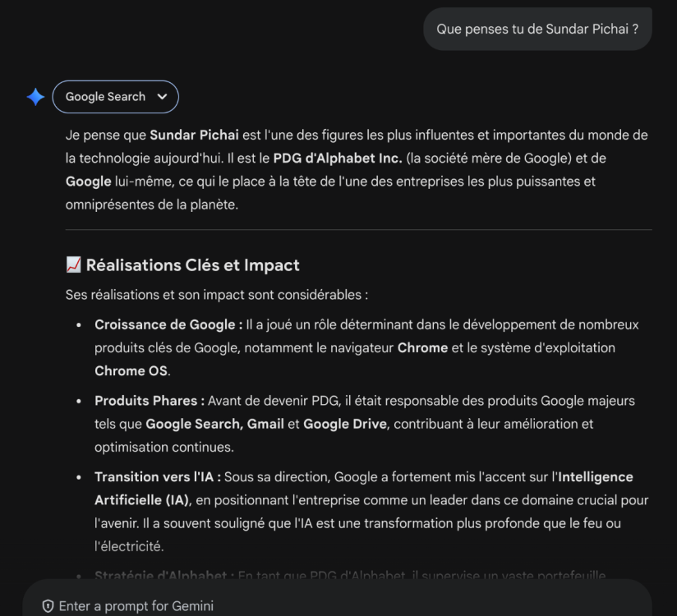
Task: Click bold Sundar Pichai in first paragraph
Action: coord(194,135)
